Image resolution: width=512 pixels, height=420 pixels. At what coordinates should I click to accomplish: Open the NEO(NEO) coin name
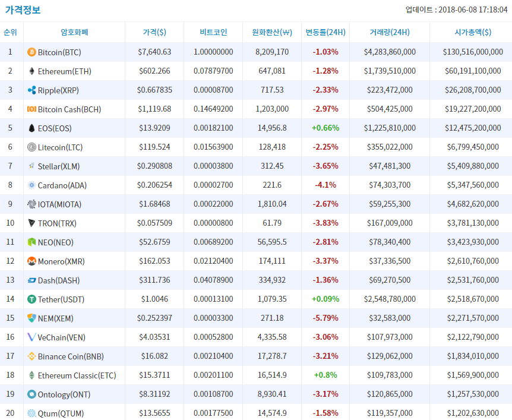tap(55, 242)
